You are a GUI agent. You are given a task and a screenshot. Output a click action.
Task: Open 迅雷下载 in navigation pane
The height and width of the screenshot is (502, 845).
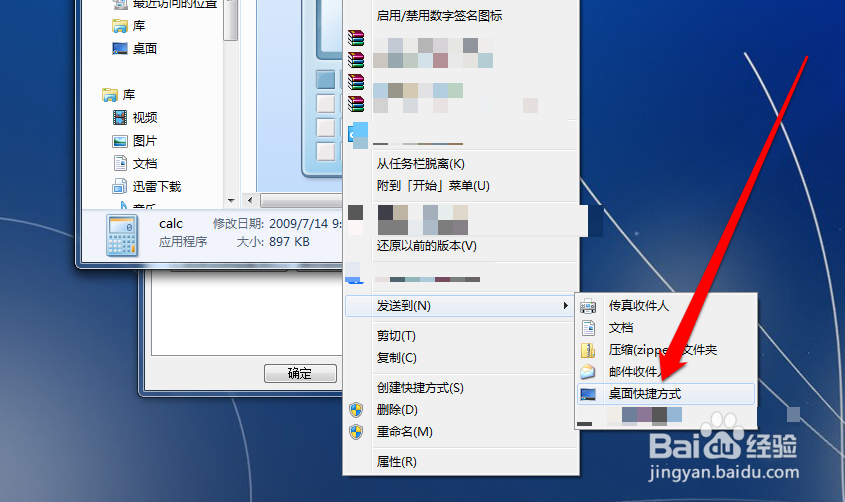coord(157,186)
